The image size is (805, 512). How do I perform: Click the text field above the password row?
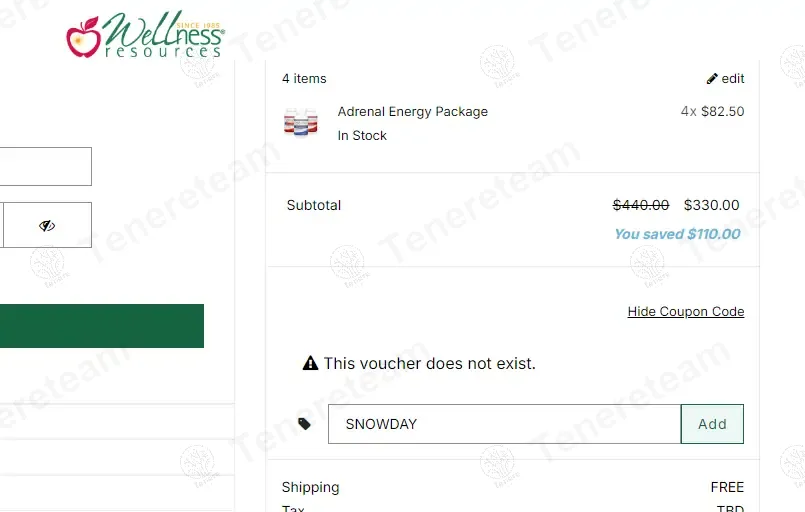(45, 167)
